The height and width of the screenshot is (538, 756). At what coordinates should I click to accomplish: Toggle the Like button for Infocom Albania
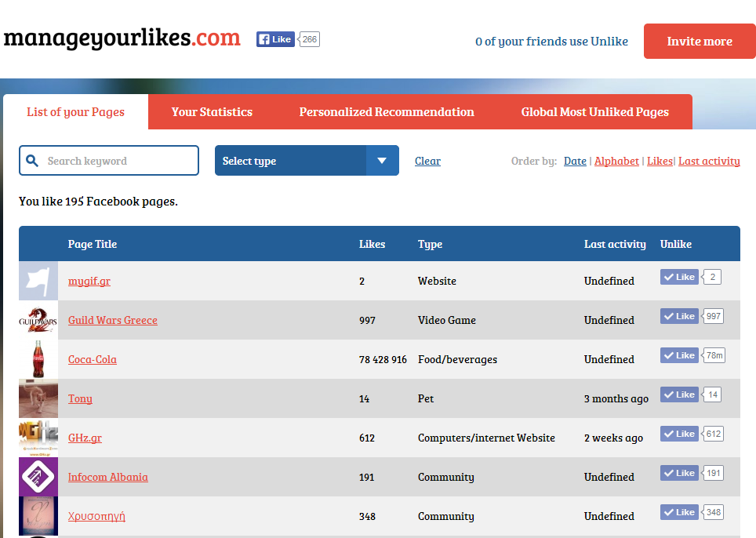click(x=679, y=473)
